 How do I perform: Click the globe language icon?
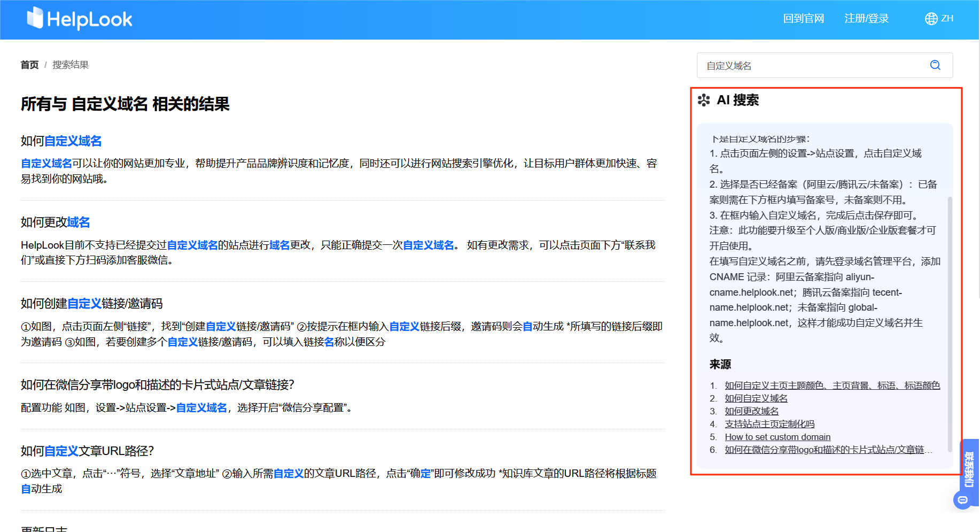pos(931,19)
